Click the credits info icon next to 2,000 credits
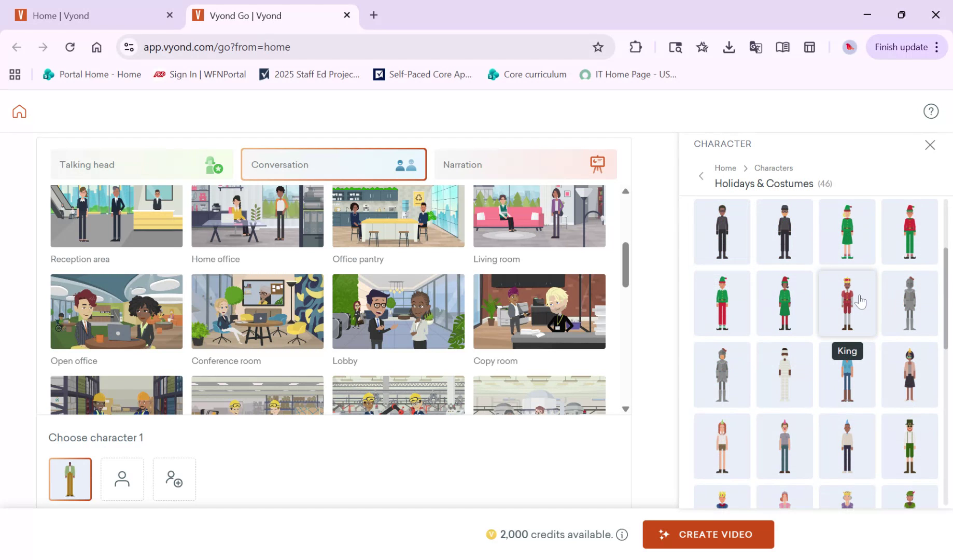 pyautogui.click(x=622, y=534)
